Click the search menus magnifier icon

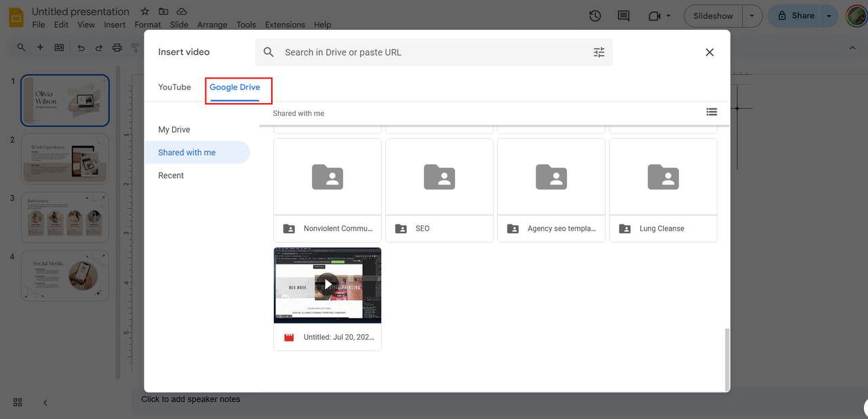click(21, 47)
